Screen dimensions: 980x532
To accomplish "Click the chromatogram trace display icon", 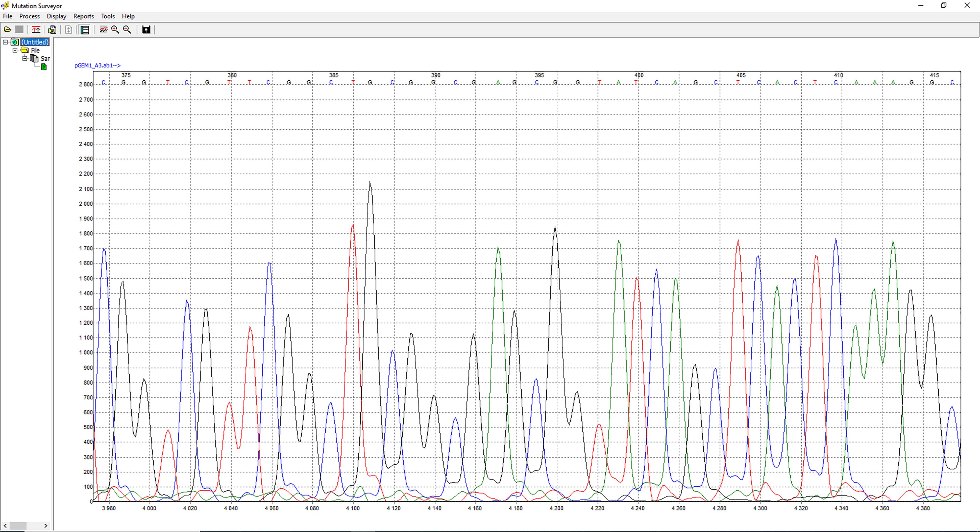I will pyautogui.click(x=103, y=30).
